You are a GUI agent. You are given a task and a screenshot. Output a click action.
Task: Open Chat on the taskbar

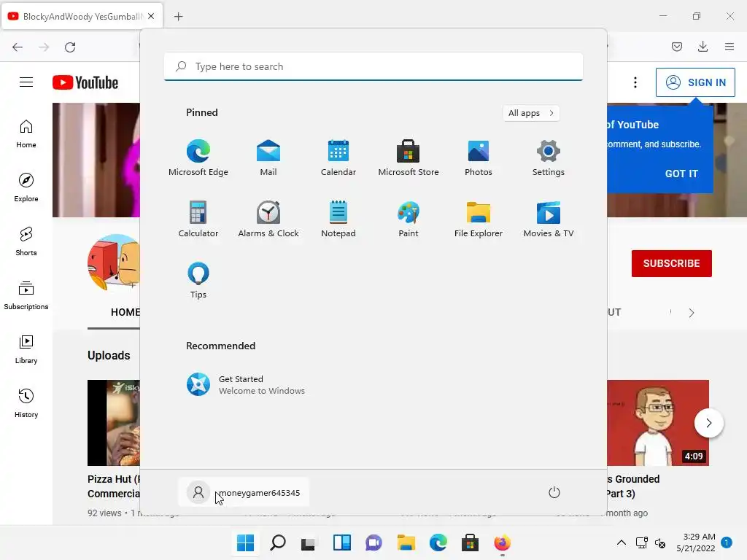pos(374,542)
